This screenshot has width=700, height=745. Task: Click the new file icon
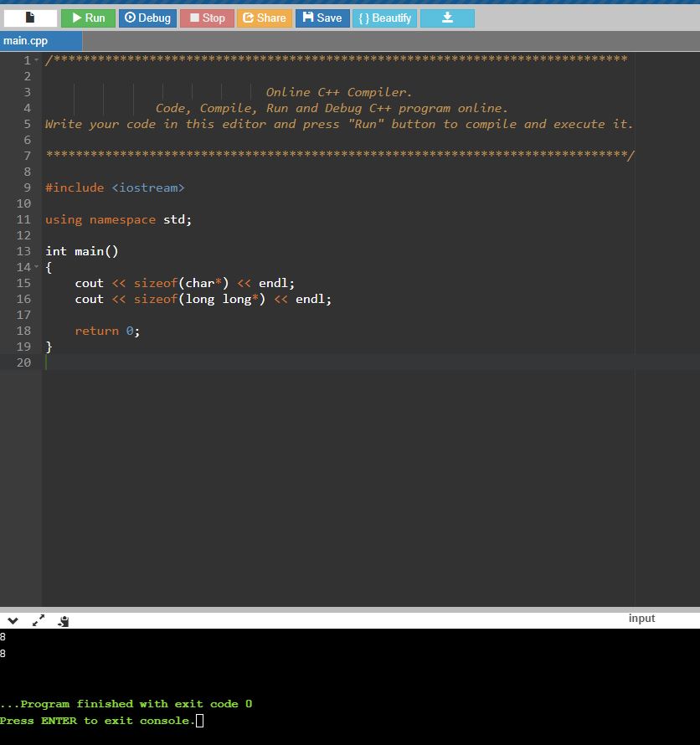(30, 18)
